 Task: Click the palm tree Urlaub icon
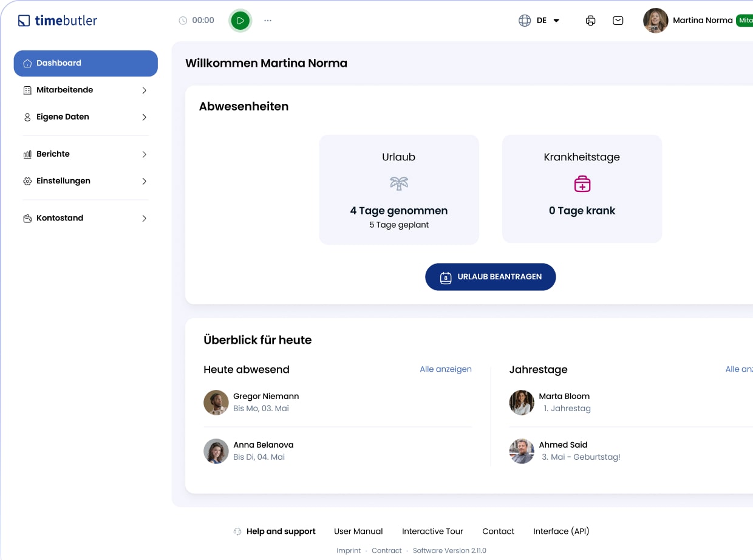[399, 183]
